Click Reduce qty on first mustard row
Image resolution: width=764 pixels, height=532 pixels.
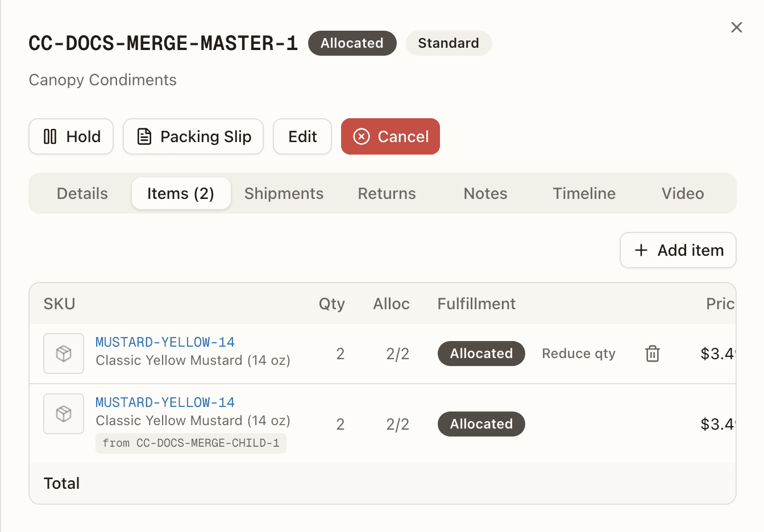[579, 354]
